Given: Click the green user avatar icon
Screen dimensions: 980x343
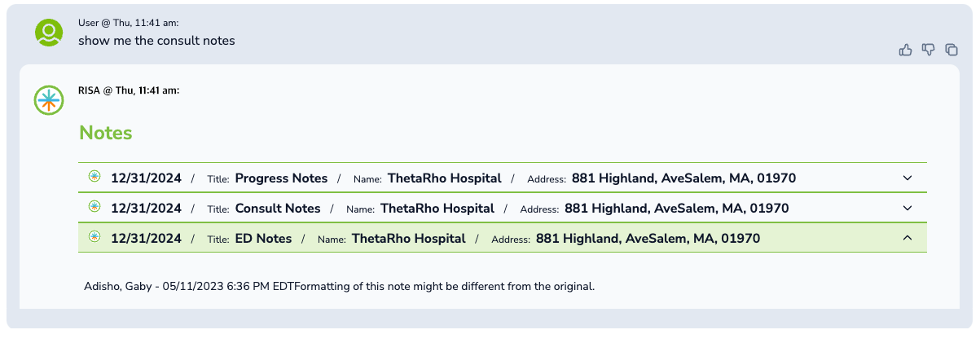Looking at the screenshot, I should pos(49,33).
